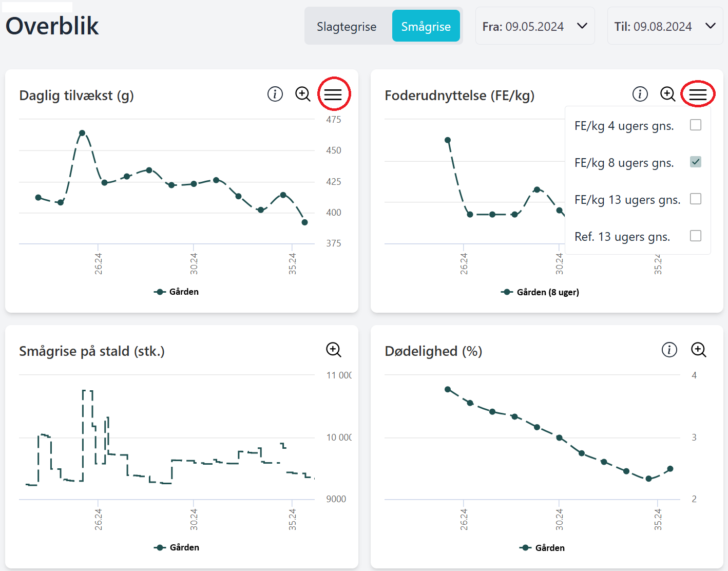This screenshot has width=728, height=571.
Task: Click info icon on Daglig tilvækst chart
Action: point(275,94)
